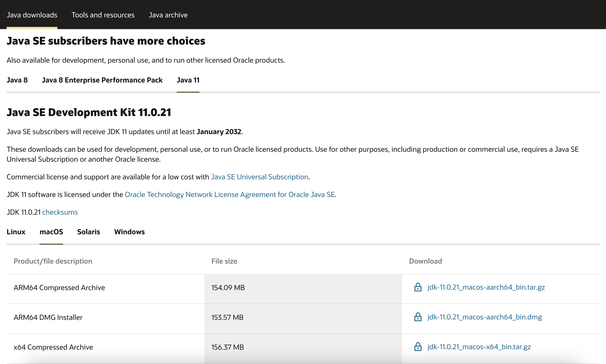Open Tools and resources nav item

[x=103, y=15]
